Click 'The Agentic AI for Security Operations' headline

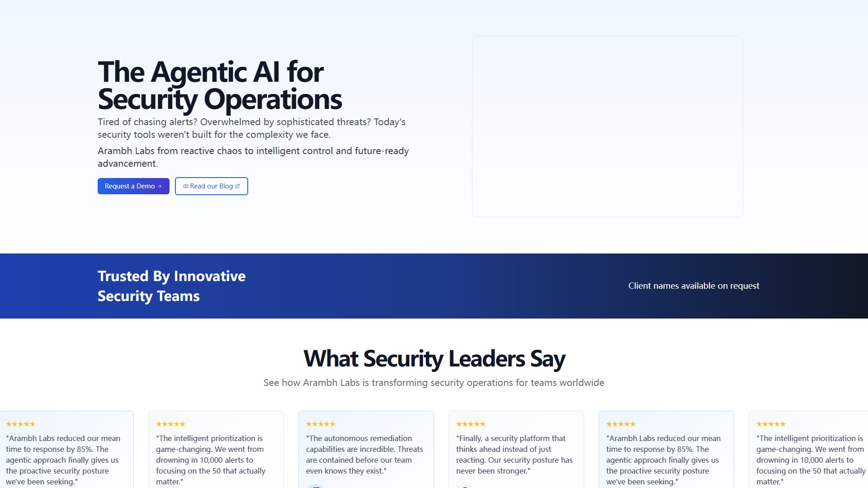(219, 85)
